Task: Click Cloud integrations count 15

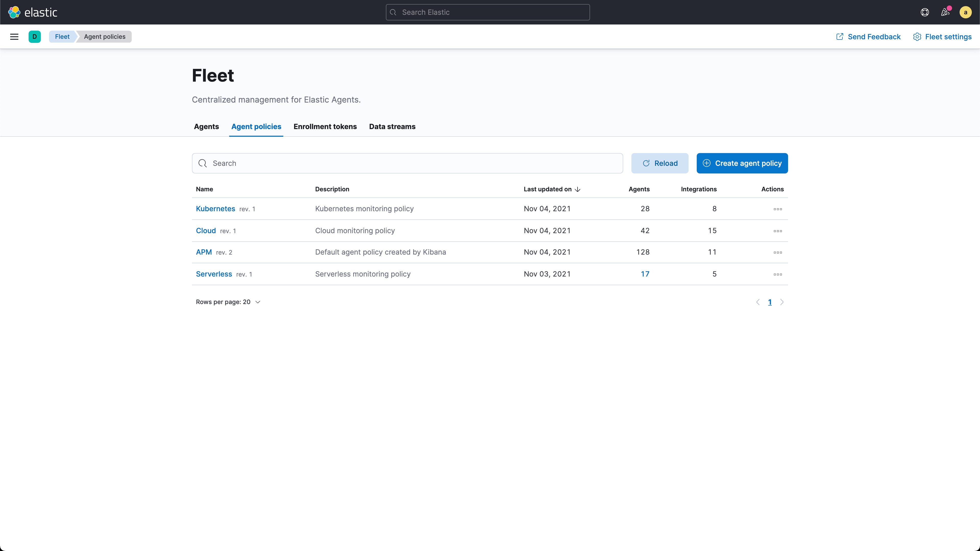Action: pos(712,231)
